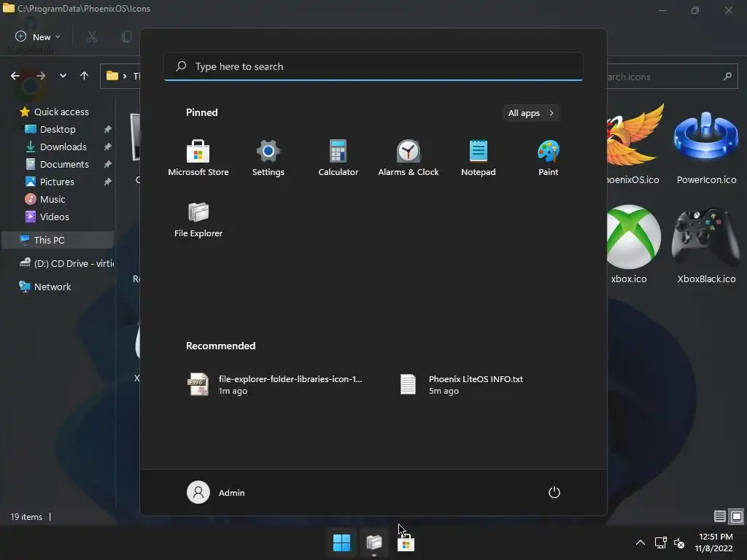This screenshot has width=747, height=560.
Task: Click the Windows Start button on taskbar
Action: tap(341, 542)
